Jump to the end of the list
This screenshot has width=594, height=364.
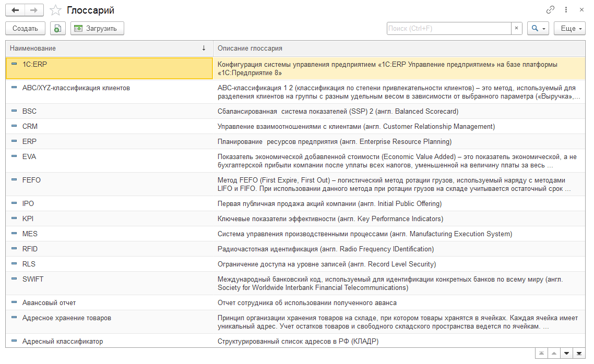click(x=579, y=354)
